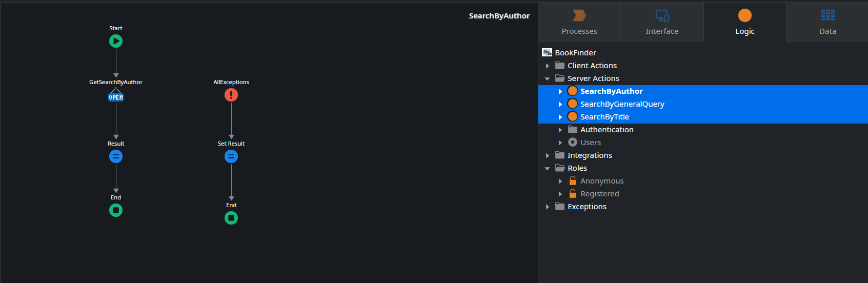The height and width of the screenshot is (283, 868).
Task: Open the Data tab
Action: point(827,22)
